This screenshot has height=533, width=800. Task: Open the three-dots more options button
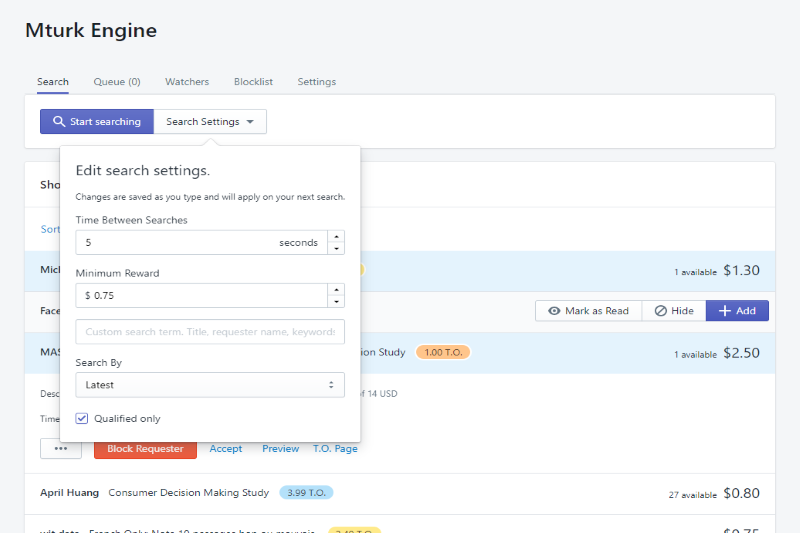click(61, 449)
